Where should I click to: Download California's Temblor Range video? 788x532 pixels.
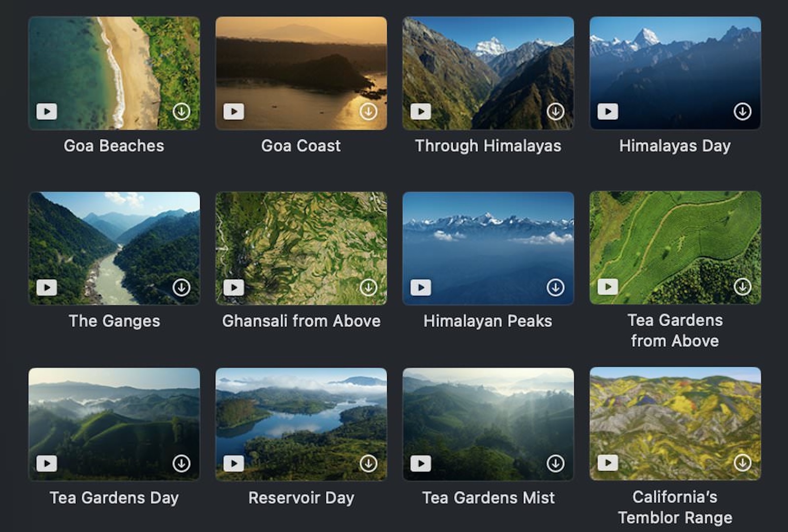click(x=742, y=463)
